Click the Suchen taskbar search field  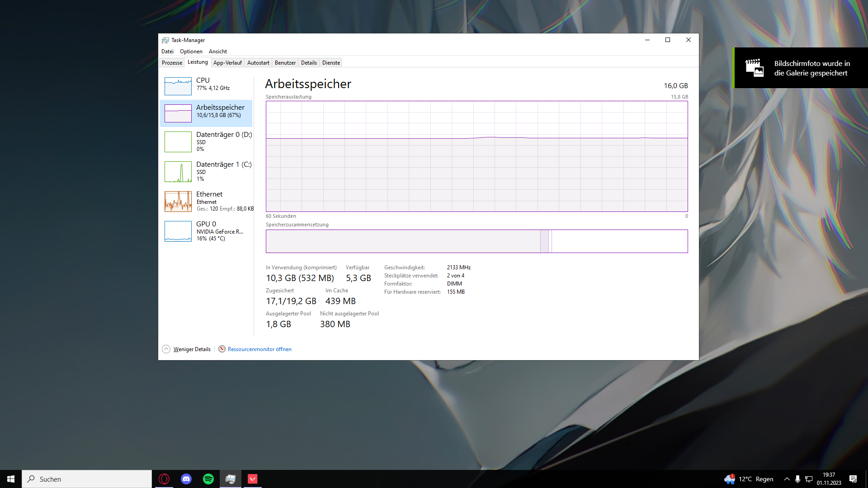click(87, 479)
